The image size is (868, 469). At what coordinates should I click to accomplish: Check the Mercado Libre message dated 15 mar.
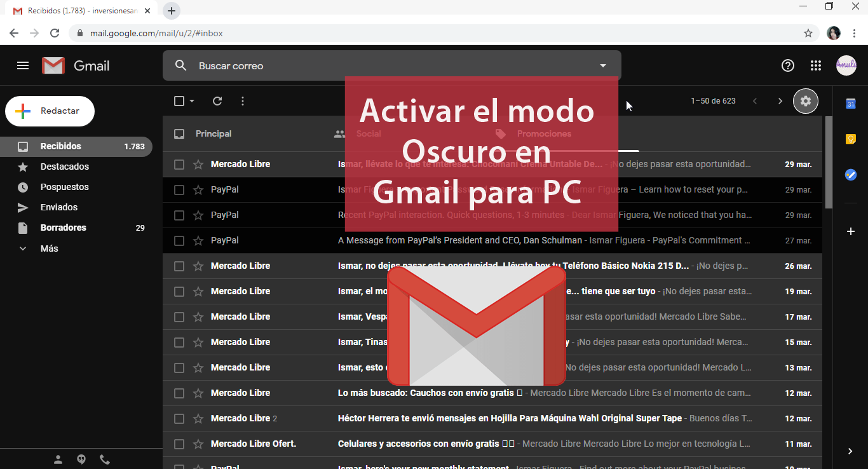tap(179, 343)
